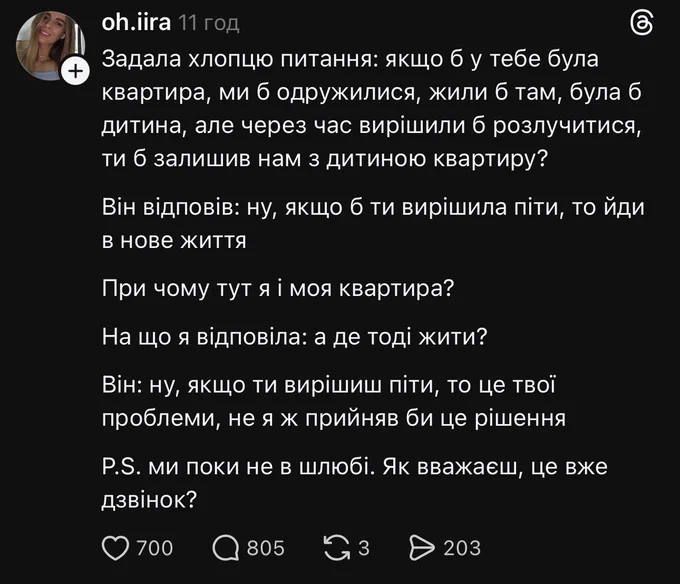
Task: Follow oh.iira with the plus badge
Action: (76, 70)
